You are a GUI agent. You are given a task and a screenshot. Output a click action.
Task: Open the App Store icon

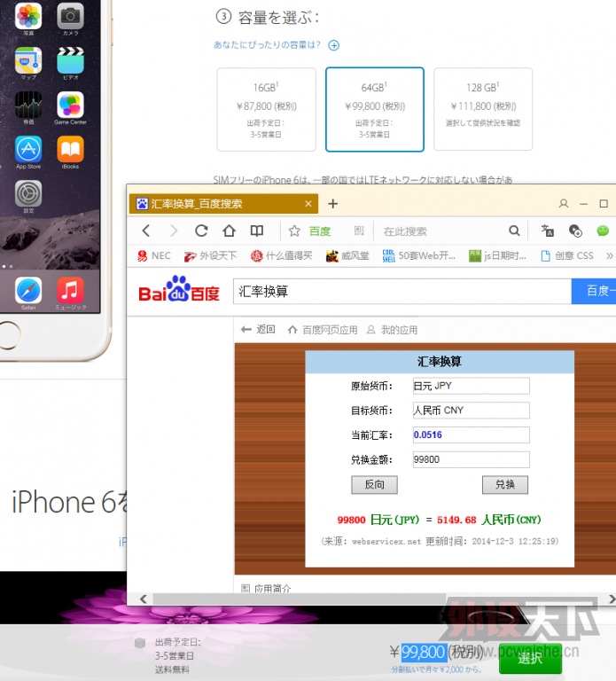click(x=28, y=149)
